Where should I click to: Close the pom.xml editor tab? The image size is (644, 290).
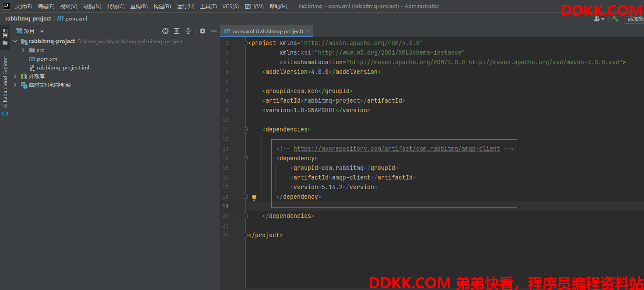coord(308,31)
